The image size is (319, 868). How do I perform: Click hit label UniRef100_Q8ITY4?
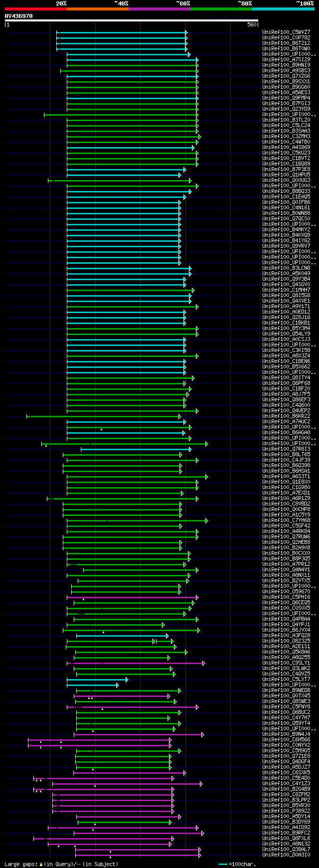[x=286, y=377]
